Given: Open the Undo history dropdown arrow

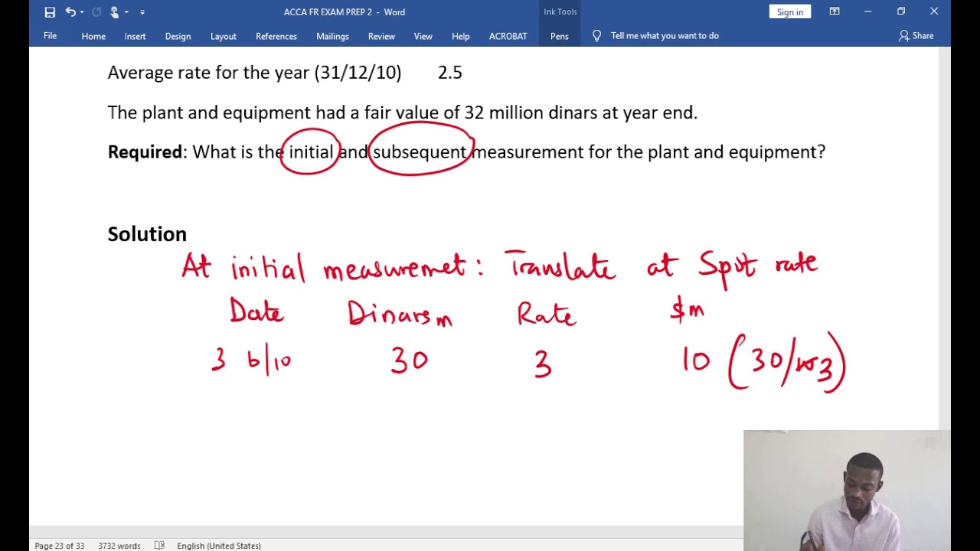Looking at the screenshot, I should [x=81, y=11].
